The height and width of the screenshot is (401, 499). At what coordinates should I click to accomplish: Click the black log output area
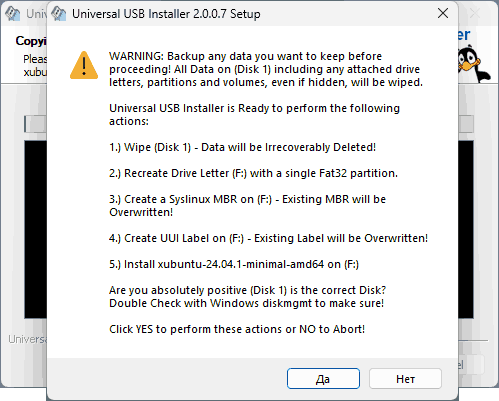(x=35, y=229)
